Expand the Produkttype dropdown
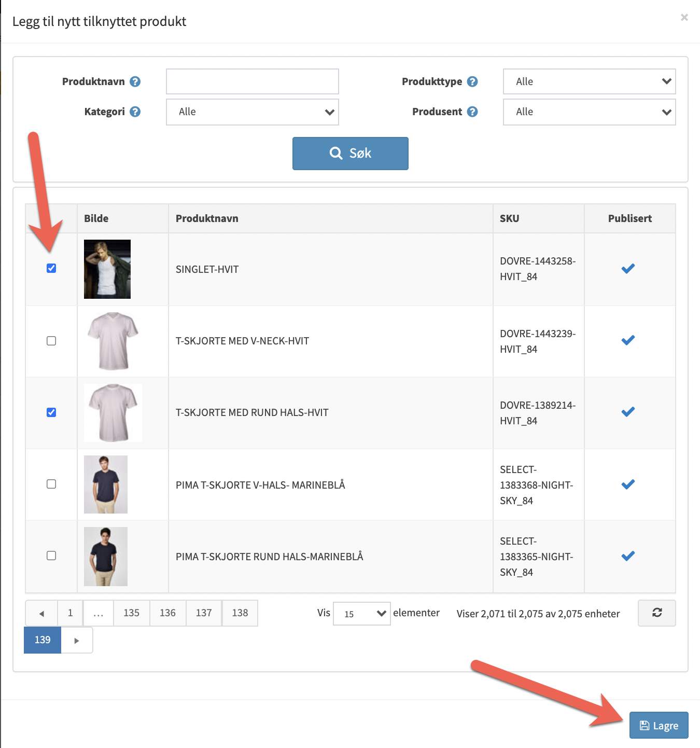This screenshot has height=748, width=700. coord(589,81)
